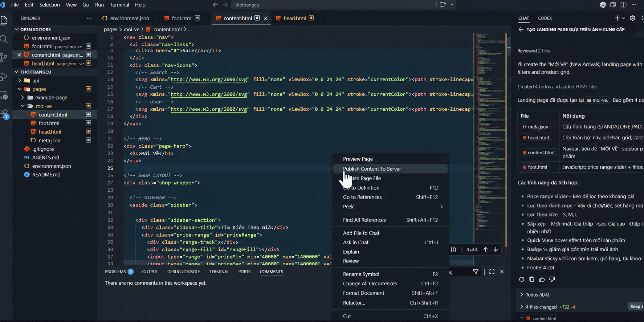
Task: Open the Explorer more actions ellipsis
Action: point(89,18)
